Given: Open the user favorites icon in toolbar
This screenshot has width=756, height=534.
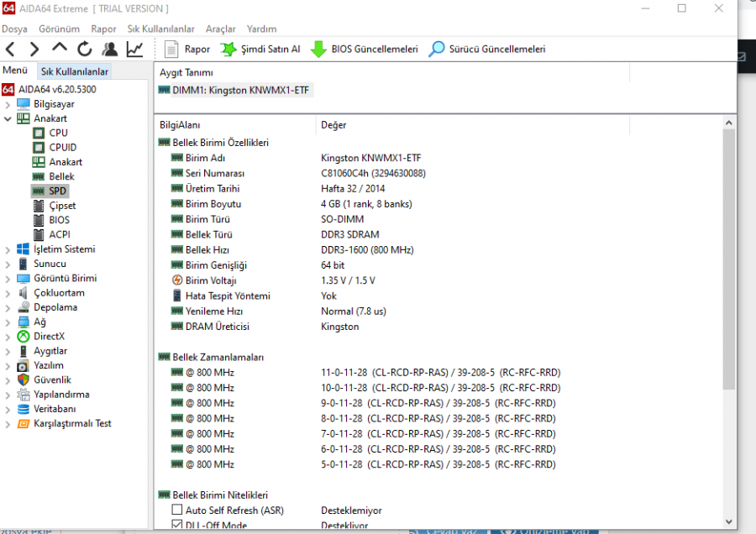Looking at the screenshot, I should [x=110, y=50].
